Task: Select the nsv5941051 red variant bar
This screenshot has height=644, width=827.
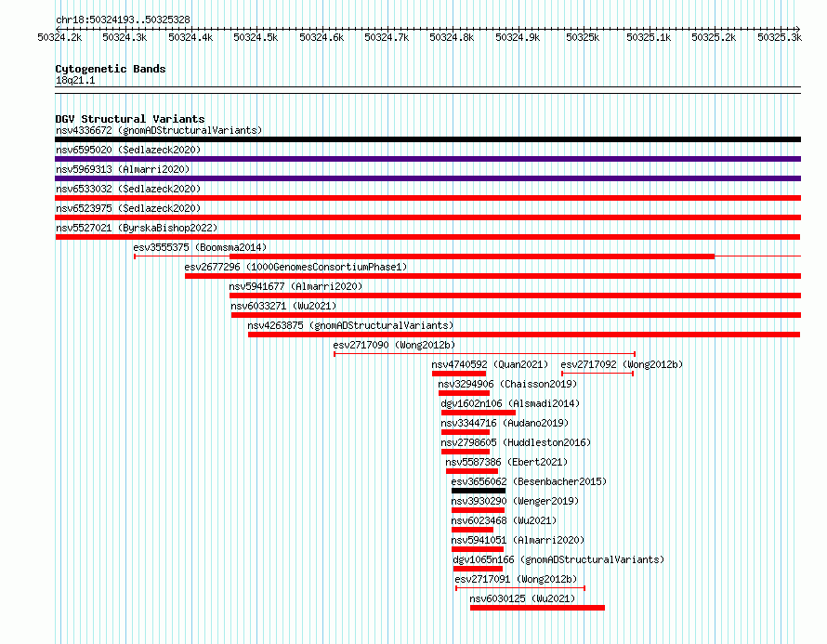Action: (x=478, y=549)
